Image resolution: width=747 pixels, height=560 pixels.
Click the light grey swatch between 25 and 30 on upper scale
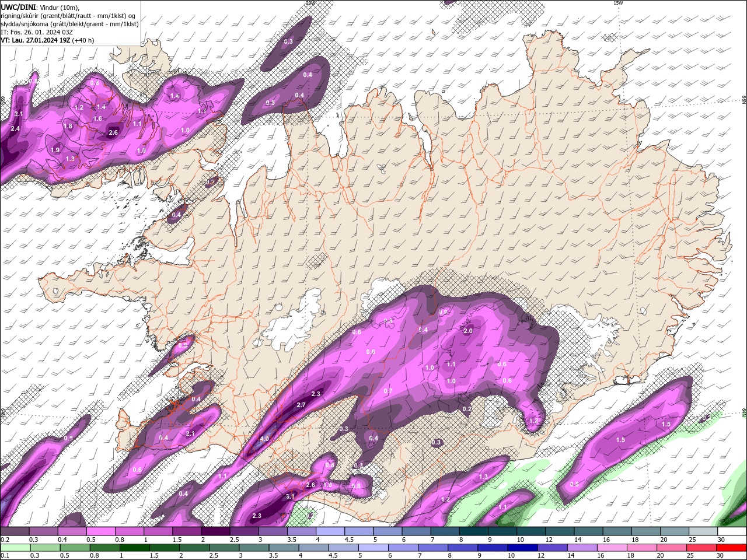pos(703,531)
